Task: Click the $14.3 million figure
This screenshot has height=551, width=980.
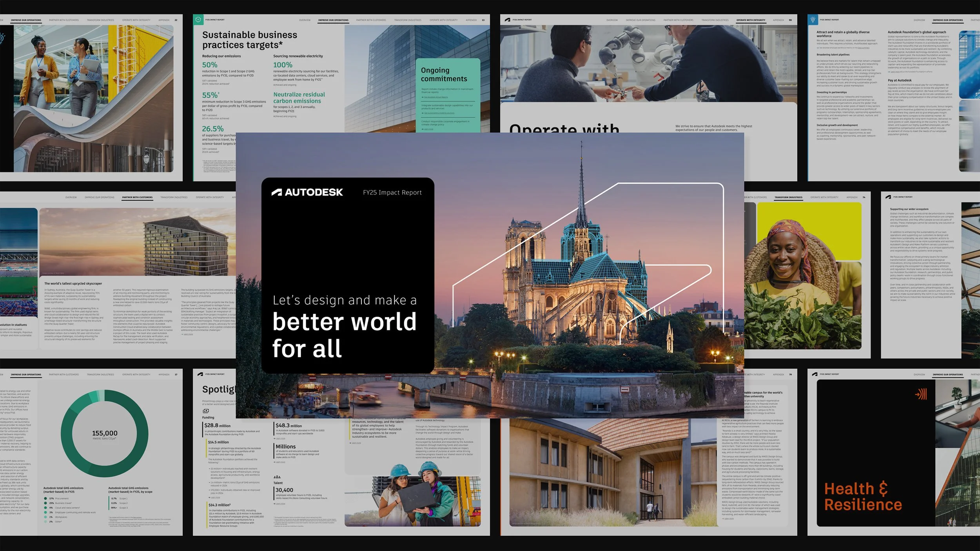Action: click(220, 505)
